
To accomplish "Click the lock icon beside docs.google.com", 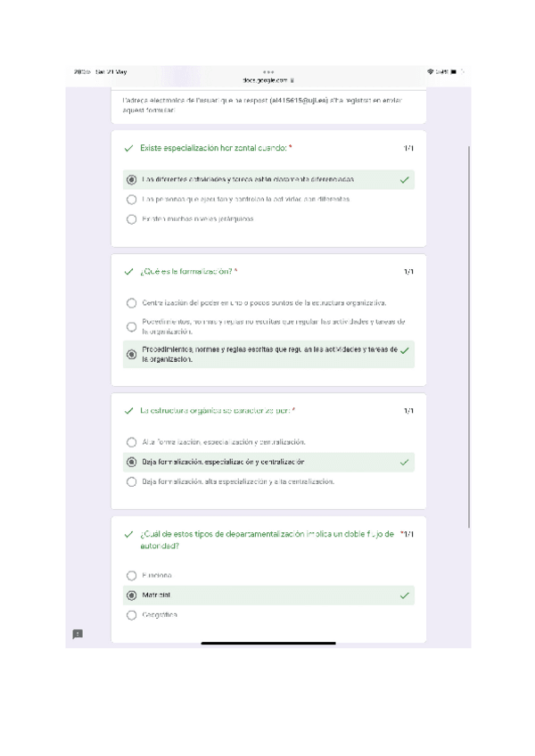I will tap(292, 79).
